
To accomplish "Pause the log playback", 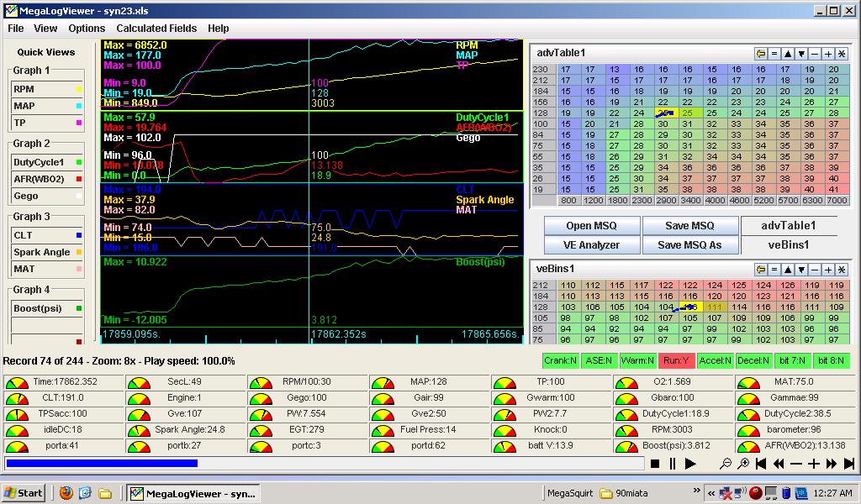I will click(673, 464).
